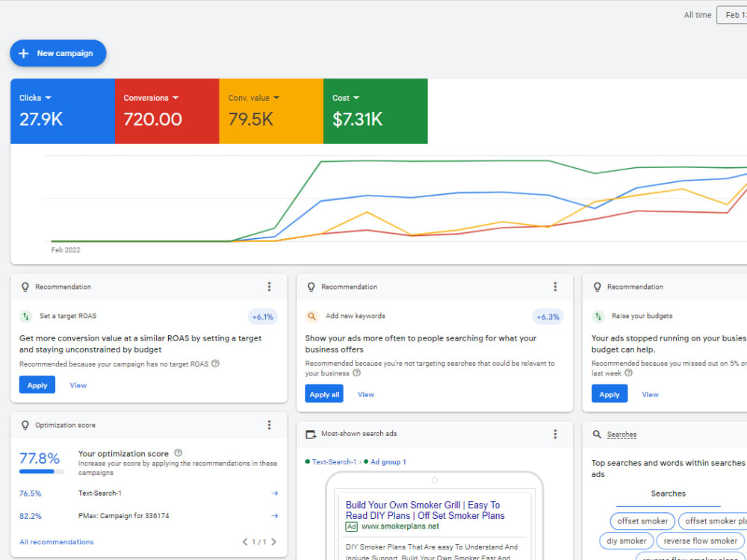Click the www.smokerplans.net ad URL
The image size is (747, 560).
(400, 526)
